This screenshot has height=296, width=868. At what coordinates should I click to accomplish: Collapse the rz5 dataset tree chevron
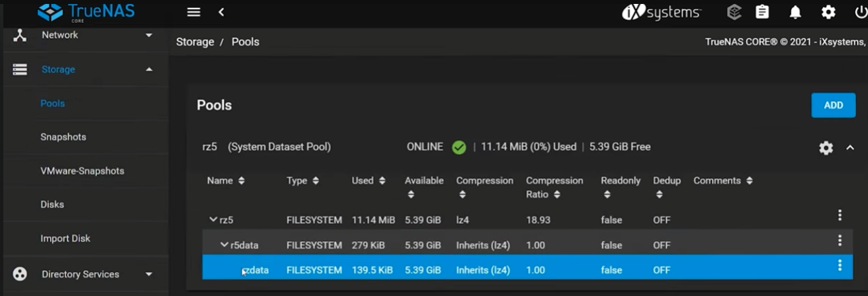(213, 219)
